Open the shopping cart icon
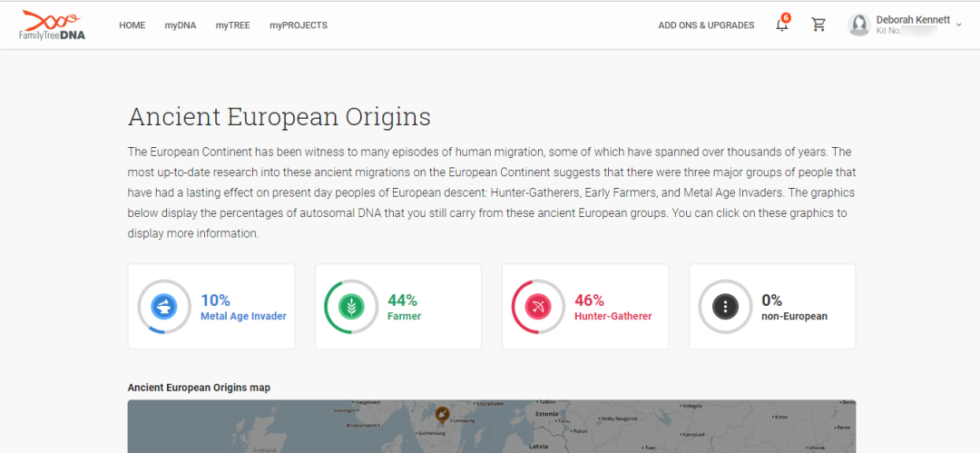Screen dimensions: 980x453 coord(818,25)
